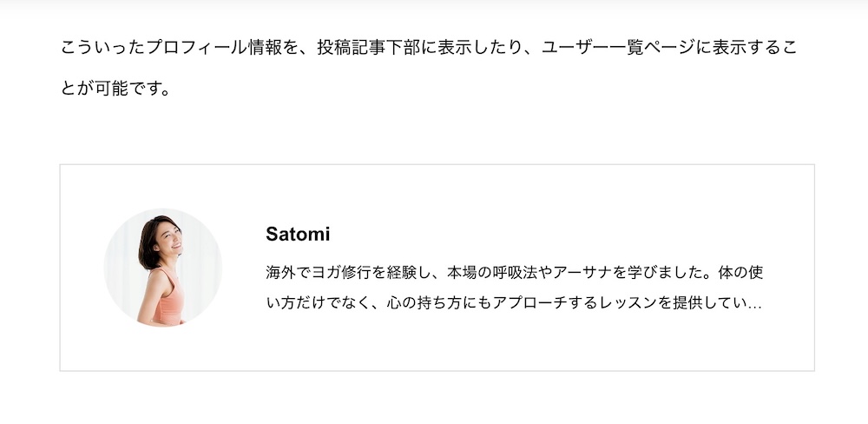Click the phrase 心の持ち方 in the bio
The width and height of the screenshot is (868, 424).
click(x=424, y=303)
